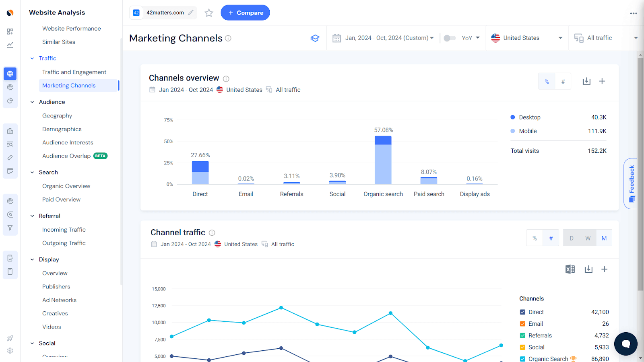Click the graduation-cap tutorial icon beside Marketing Channels
Image resolution: width=644 pixels, height=362 pixels.
315,38
